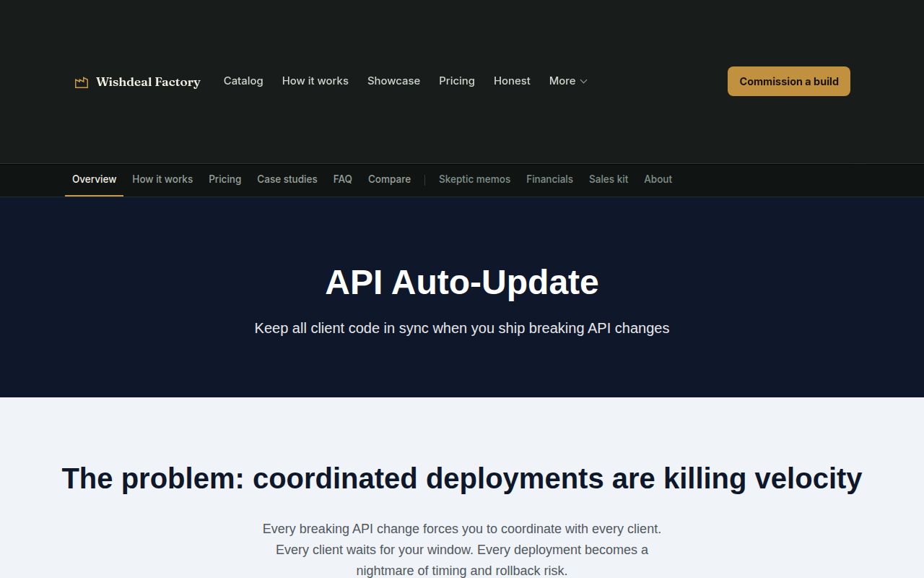Select the About tab
924x578 pixels.
pyautogui.click(x=658, y=179)
